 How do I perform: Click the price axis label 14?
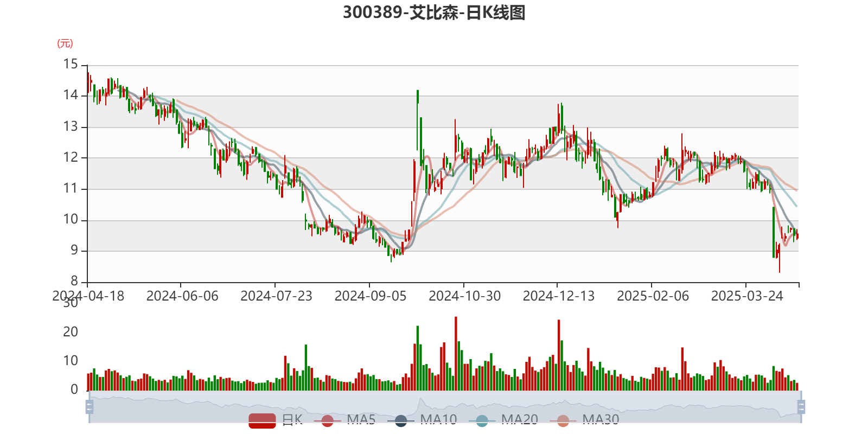click(71, 95)
